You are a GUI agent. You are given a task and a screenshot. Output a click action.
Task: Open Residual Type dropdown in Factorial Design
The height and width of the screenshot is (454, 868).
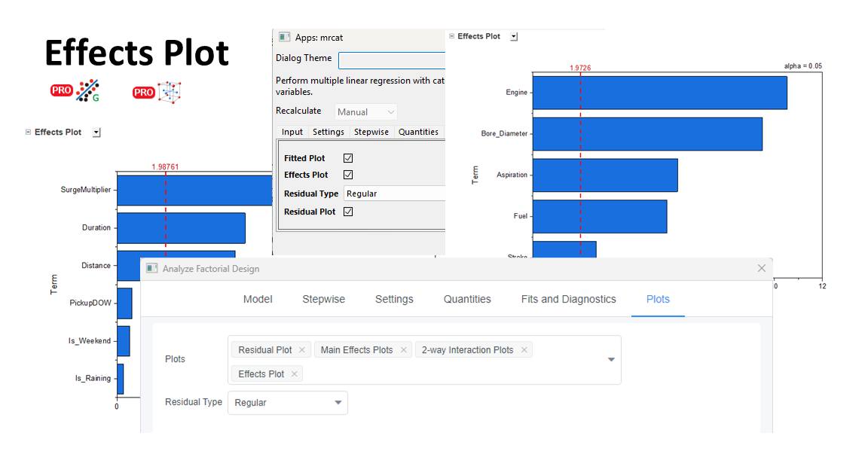(x=287, y=403)
